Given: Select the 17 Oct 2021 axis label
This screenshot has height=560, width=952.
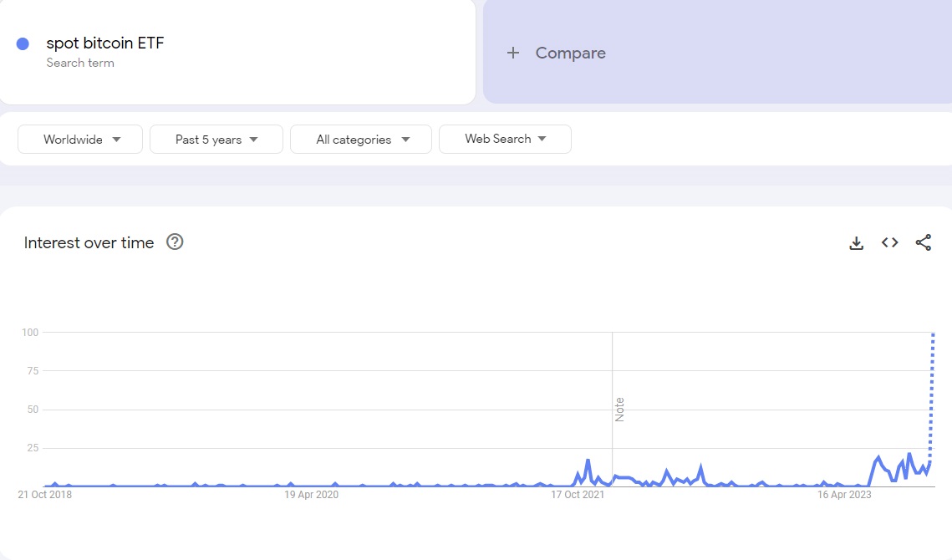Looking at the screenshot, I should (x=578, y=495).
